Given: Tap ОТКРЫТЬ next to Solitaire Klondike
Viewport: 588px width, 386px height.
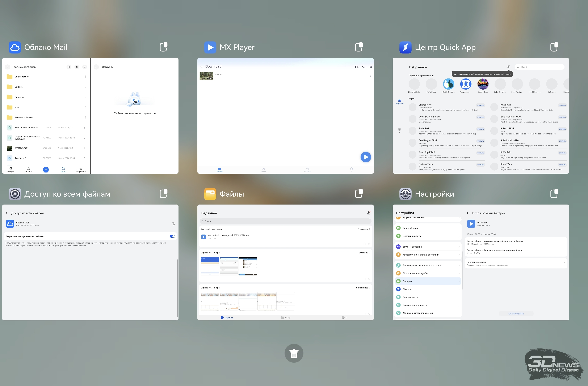Looking at the screenshot, I should [x=562, y=141].
